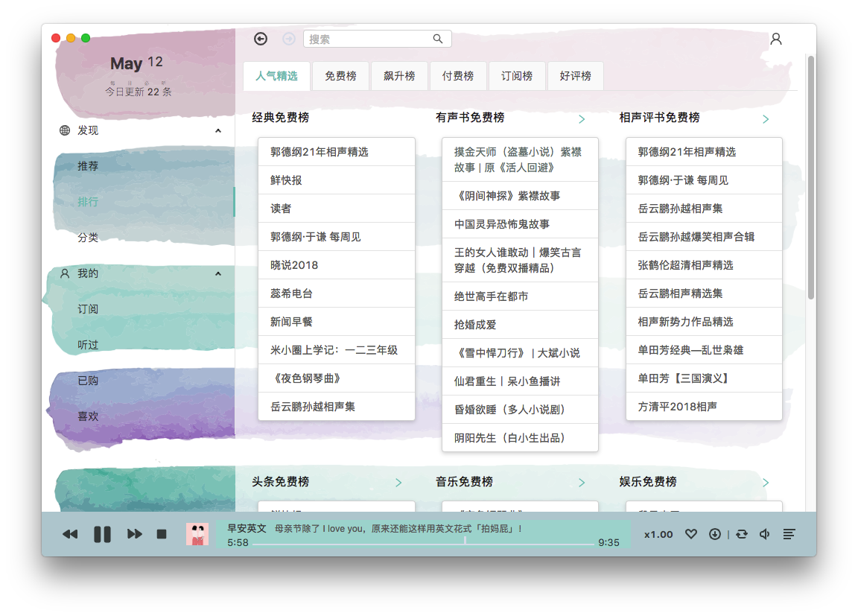This screenshot has width=858, height=616.
Task: Open 抢婚成爱 list item
Action: click(x=520, y=325)
